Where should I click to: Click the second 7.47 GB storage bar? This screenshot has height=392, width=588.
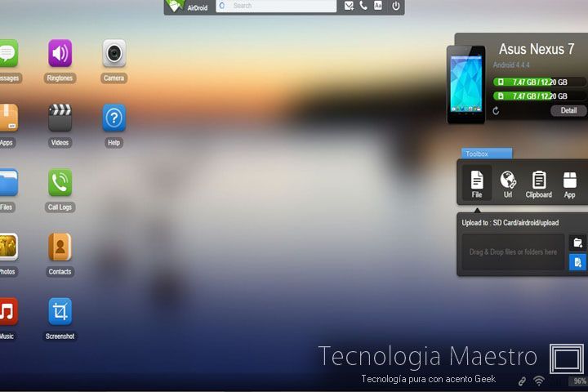click(x=538, y=96)
